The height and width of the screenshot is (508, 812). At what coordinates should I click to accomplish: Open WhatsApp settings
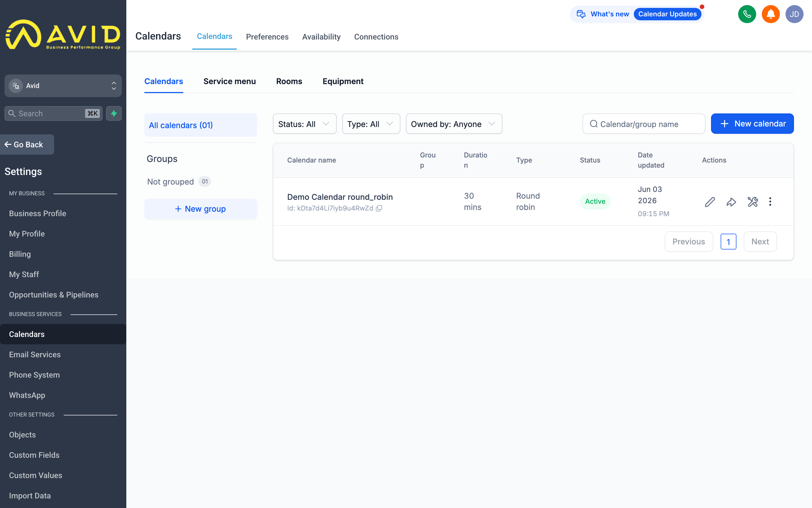(x=27, y=395)
